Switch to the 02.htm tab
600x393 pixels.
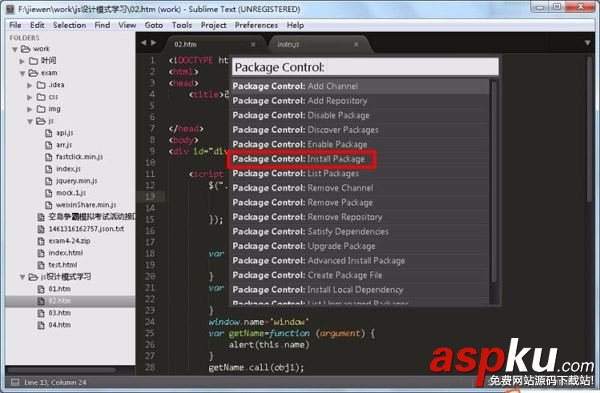tap(214, 44)
